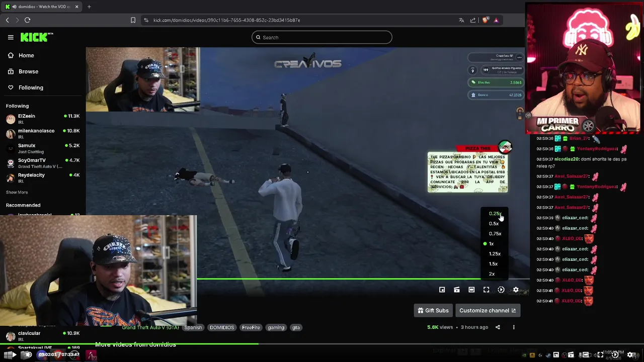Play the outer video

[14, 355]
